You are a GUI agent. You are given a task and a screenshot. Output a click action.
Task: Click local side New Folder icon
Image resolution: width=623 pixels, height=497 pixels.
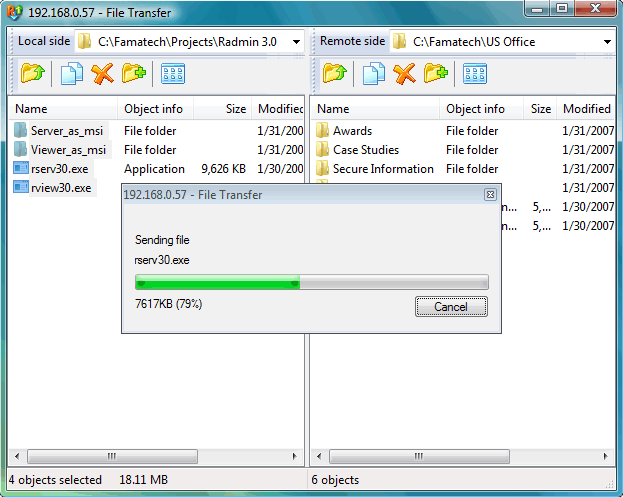[133, 74]
